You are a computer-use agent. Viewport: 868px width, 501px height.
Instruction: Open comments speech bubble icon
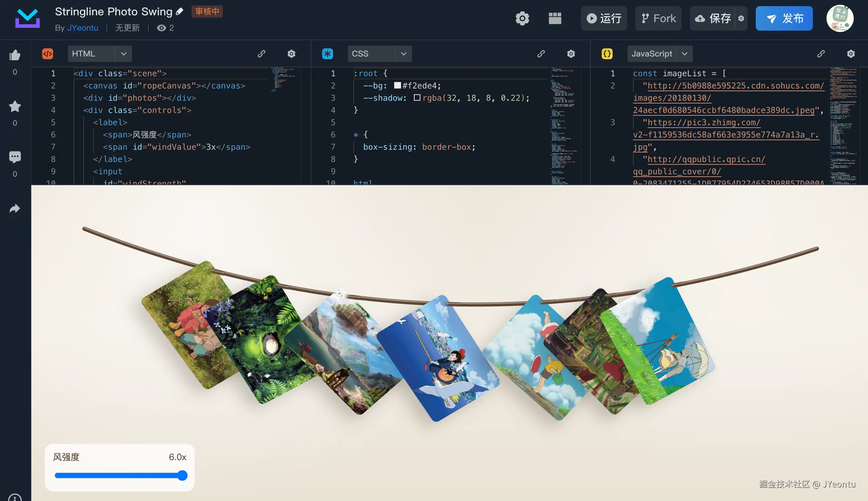pyautogui.click(x=15, y=157)
